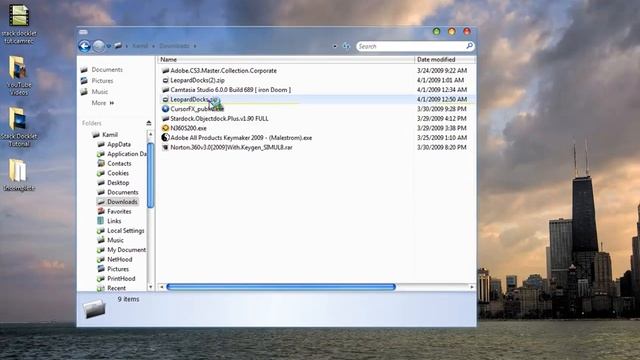640x360 pixels.
Task: Open YouTube Videos desktop folder
Action: click(x=19, y=76)
